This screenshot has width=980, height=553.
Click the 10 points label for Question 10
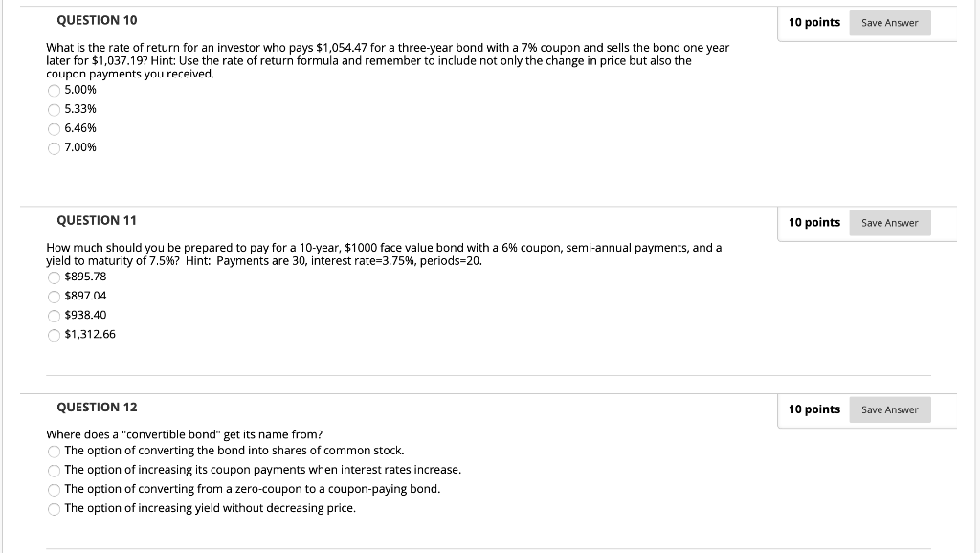click(814, 22)
